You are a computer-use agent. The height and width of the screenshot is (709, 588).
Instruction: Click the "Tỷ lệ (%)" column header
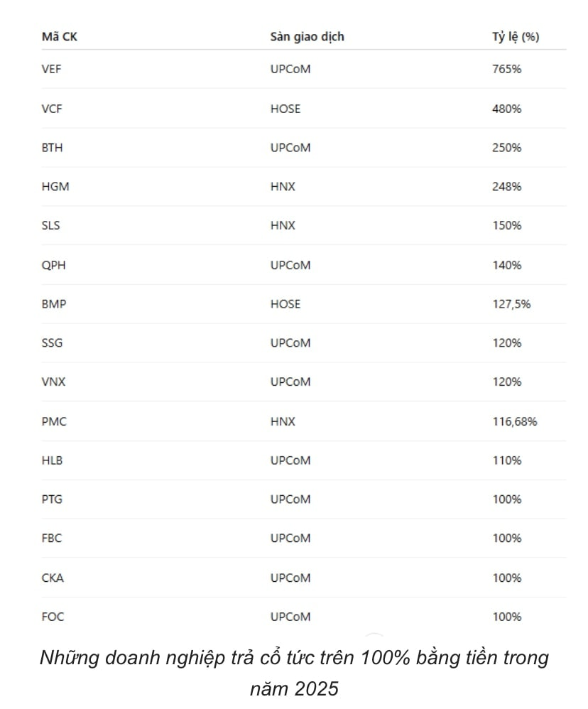click(x=516, y=37)
